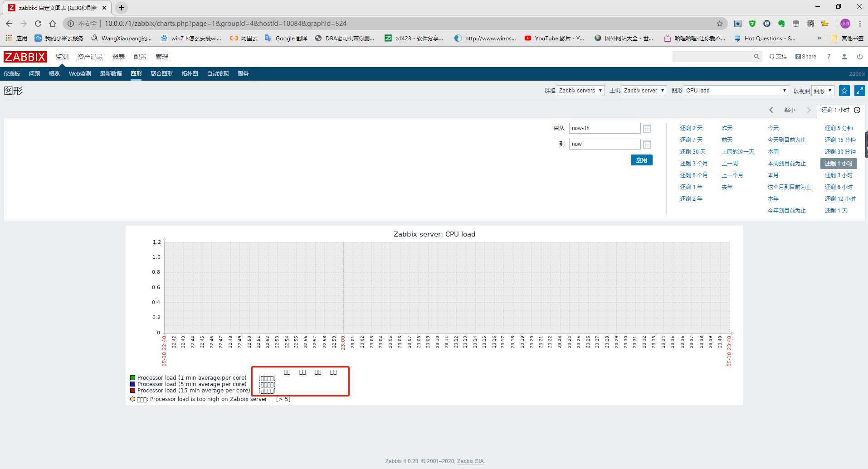This screenshot has width=868, height=469.
Task: Move time range backward arrow
Action: point(771,110)
